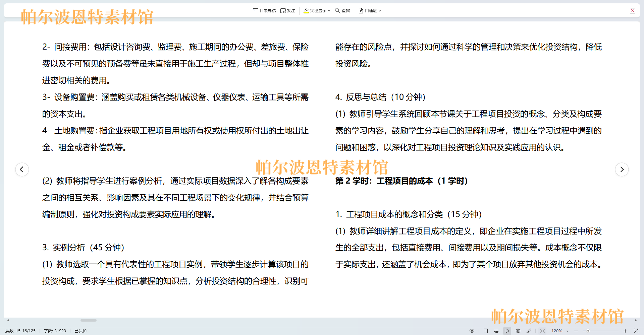
Task: Click the paragraph starting 2- 间接费用
Action: pos(175,64)
